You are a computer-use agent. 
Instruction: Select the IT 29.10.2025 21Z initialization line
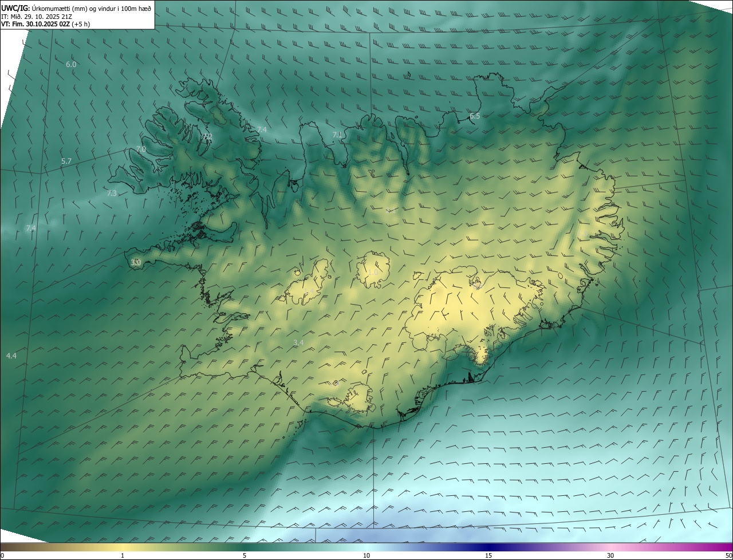36,16
